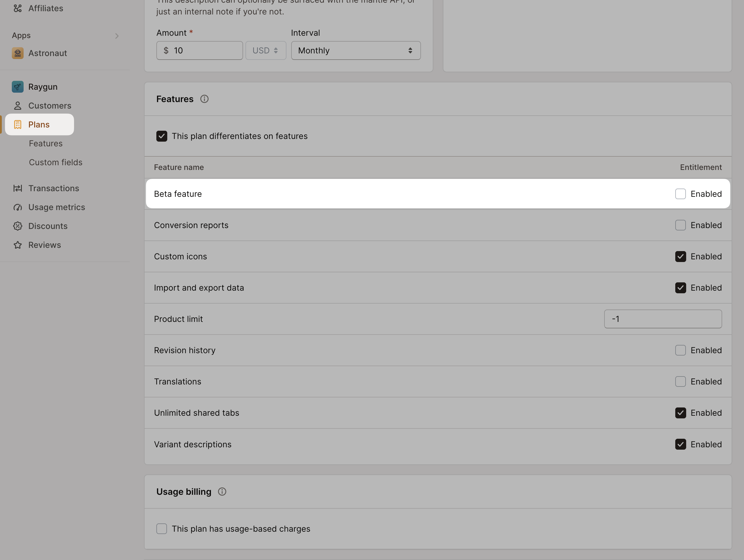Click the Affiliates icon in sidebar
This screenshot has width=744, height=560.
click(x=17, y=8)
